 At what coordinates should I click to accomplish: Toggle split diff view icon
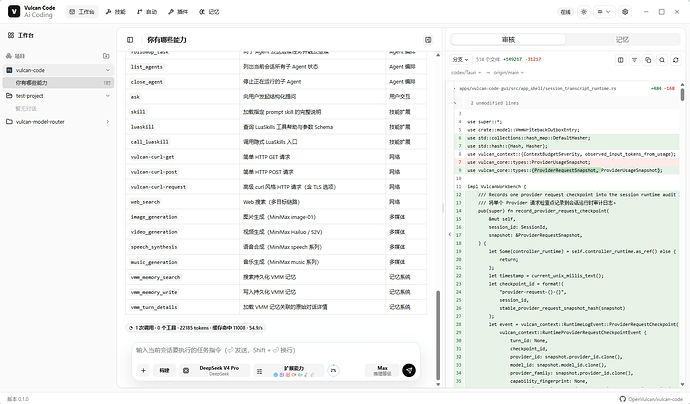pyautogui.click(x=620, y=60)
